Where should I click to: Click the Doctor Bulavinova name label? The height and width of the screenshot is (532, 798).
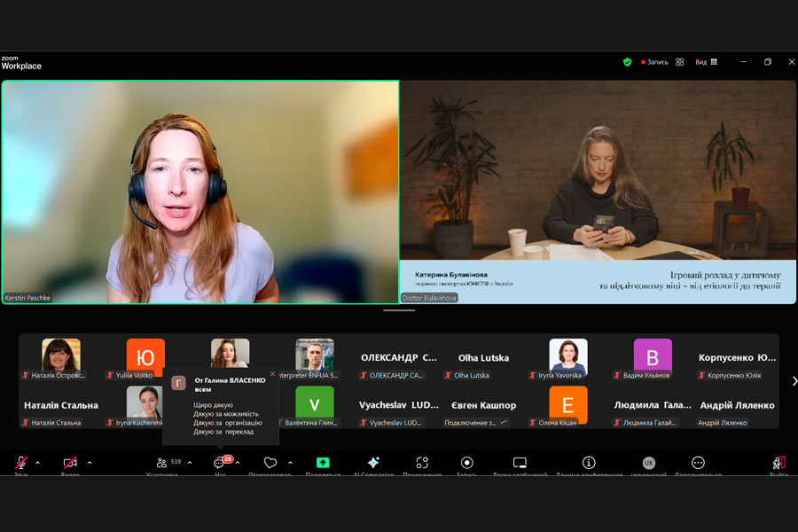click(429, 298)
